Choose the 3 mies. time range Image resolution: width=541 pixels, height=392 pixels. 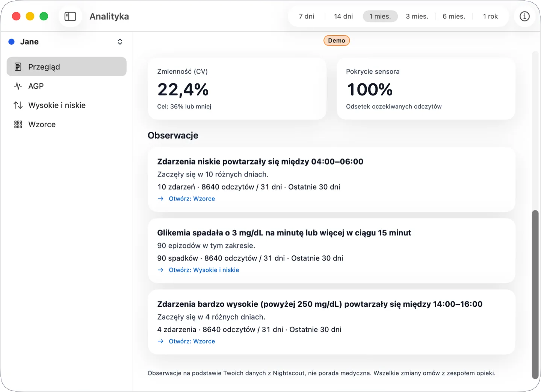click(x=417, y=17)
